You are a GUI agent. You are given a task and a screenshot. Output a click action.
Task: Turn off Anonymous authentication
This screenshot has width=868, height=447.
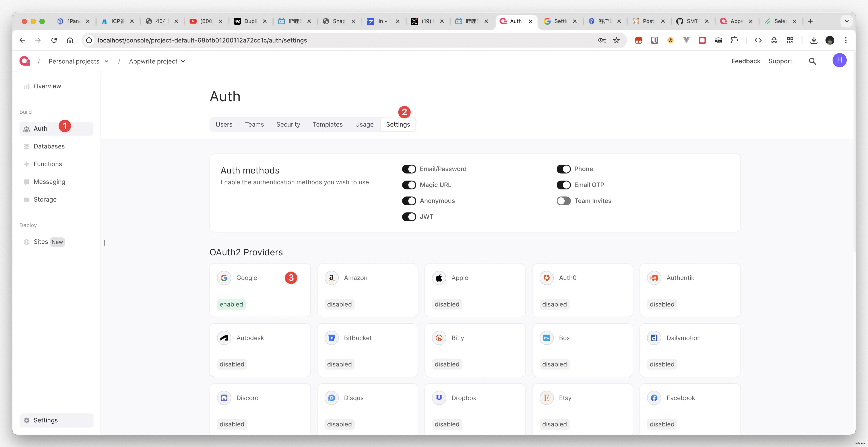coord(409,201)
